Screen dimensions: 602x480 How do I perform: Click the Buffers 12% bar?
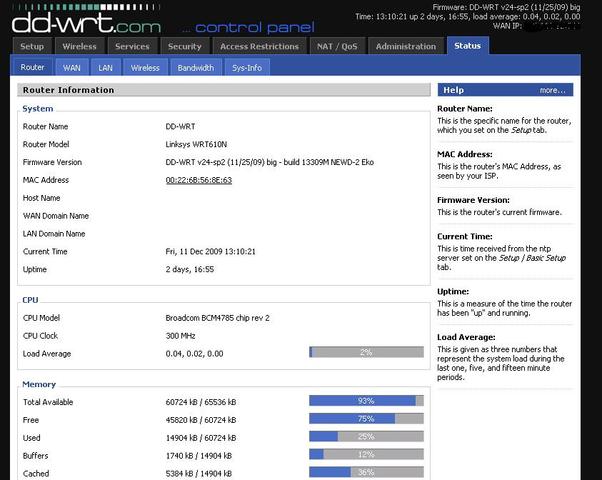click(366, 454)
